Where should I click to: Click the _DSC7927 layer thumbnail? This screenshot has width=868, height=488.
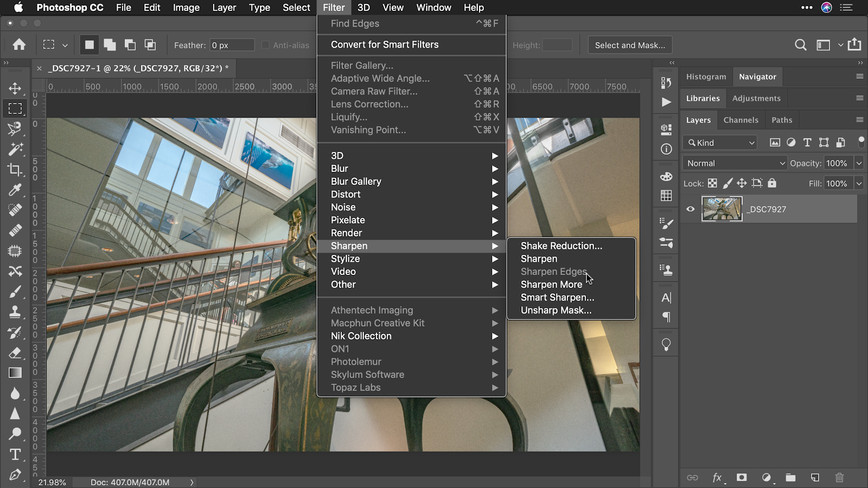(722, 209)
